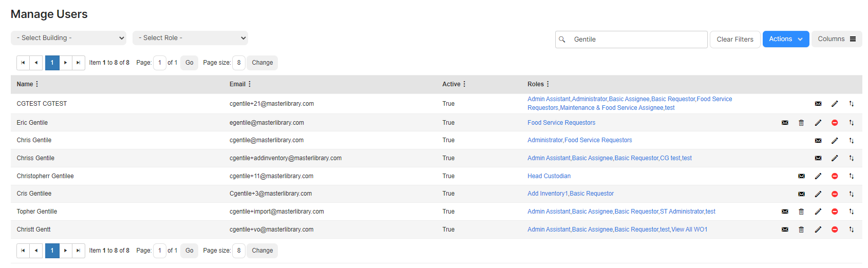Click the Head Custodian role link

coord(549,176)
